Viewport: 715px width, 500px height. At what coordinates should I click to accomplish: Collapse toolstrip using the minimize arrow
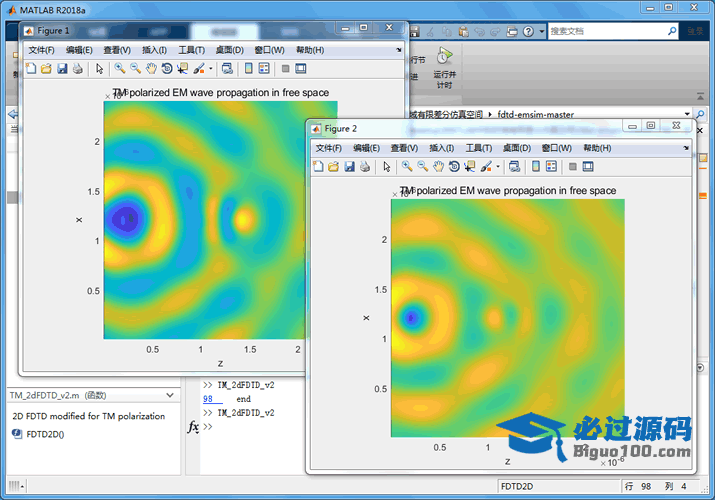700,96
